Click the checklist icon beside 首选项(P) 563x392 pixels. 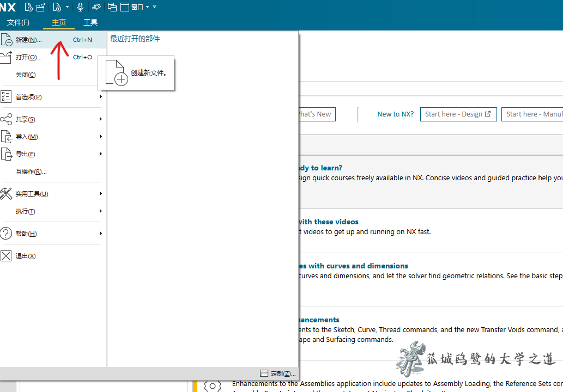tap(6, 97)
